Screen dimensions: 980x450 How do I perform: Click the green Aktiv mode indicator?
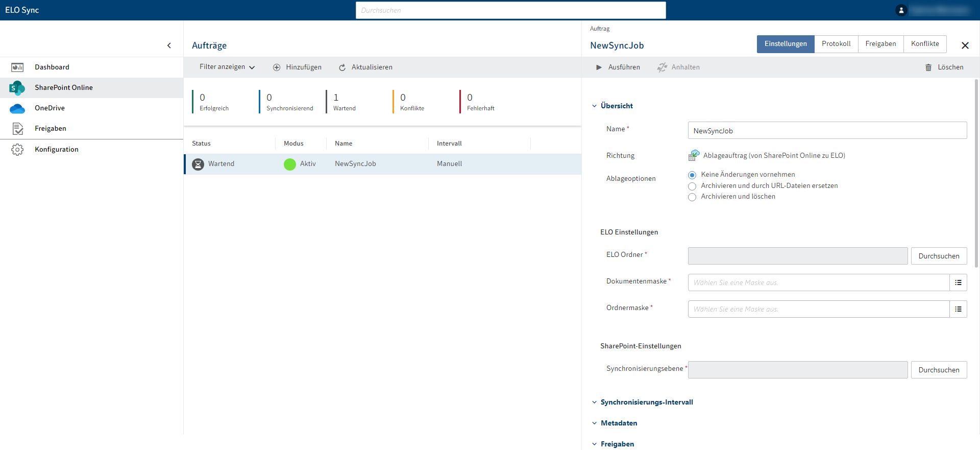[x=290, y=164]
